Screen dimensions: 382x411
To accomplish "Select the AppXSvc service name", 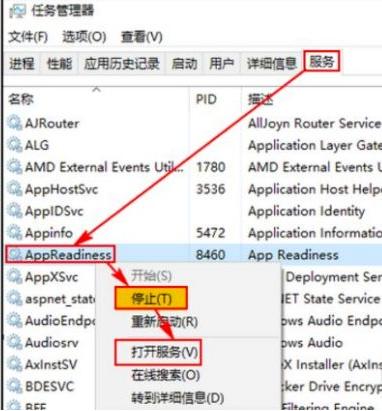I will pos(51,277).
